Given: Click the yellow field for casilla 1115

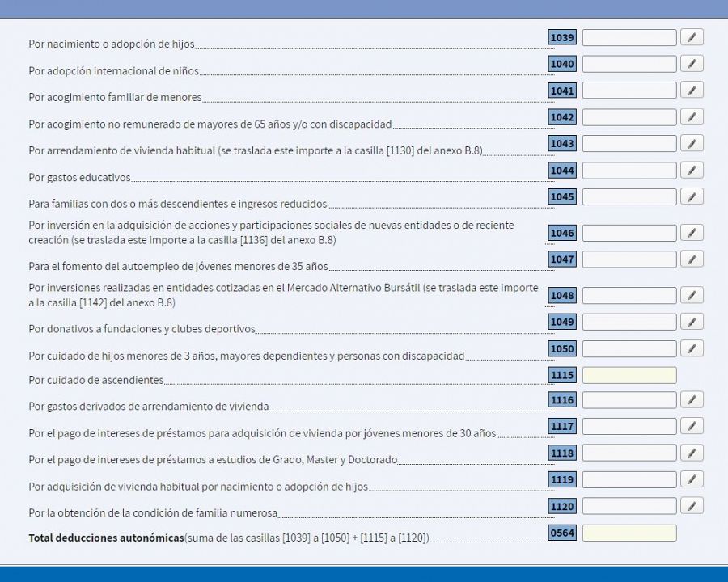Looking at the screenshot, I should click(x=629, y=375).
